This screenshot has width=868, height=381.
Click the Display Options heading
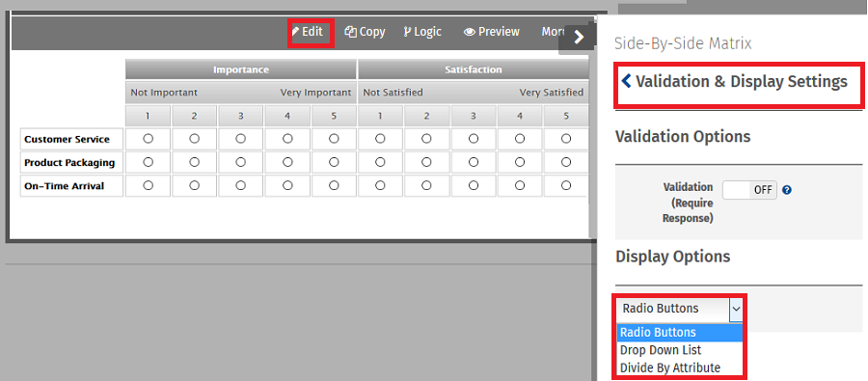coord(672,257)
